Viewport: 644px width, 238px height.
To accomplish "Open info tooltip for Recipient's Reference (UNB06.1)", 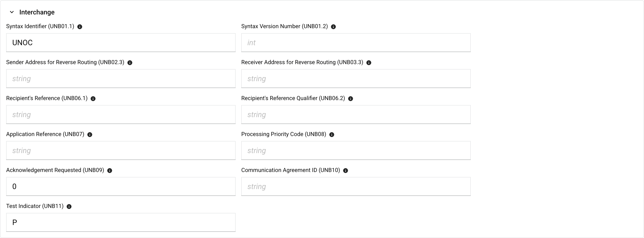I will click(x=93, y=98).
